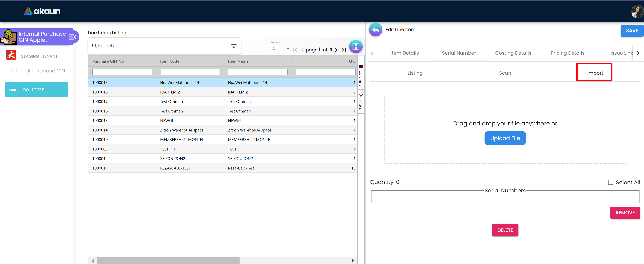
Task: Click the search filter options icon
Action: point(234,46)
